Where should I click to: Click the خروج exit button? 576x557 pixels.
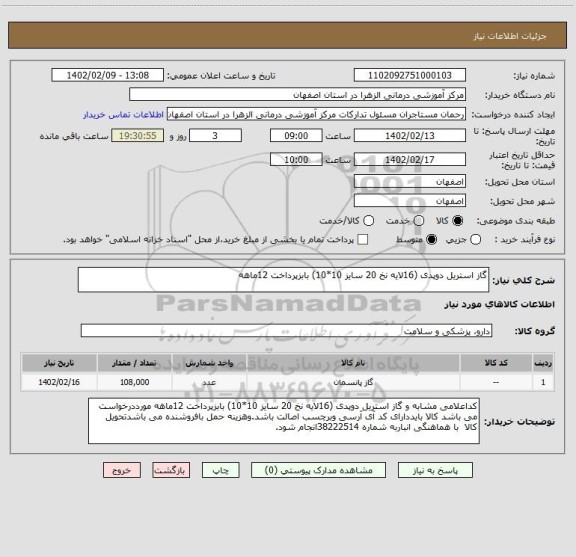[122, 470]
